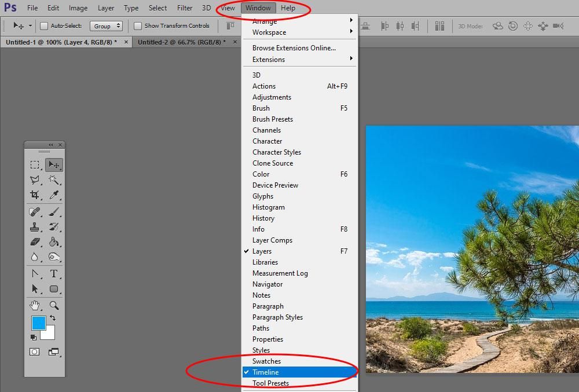This screenshot has height=392, width=579.
Task: Expand the Workspace submenu
Action: click(299, 32)
